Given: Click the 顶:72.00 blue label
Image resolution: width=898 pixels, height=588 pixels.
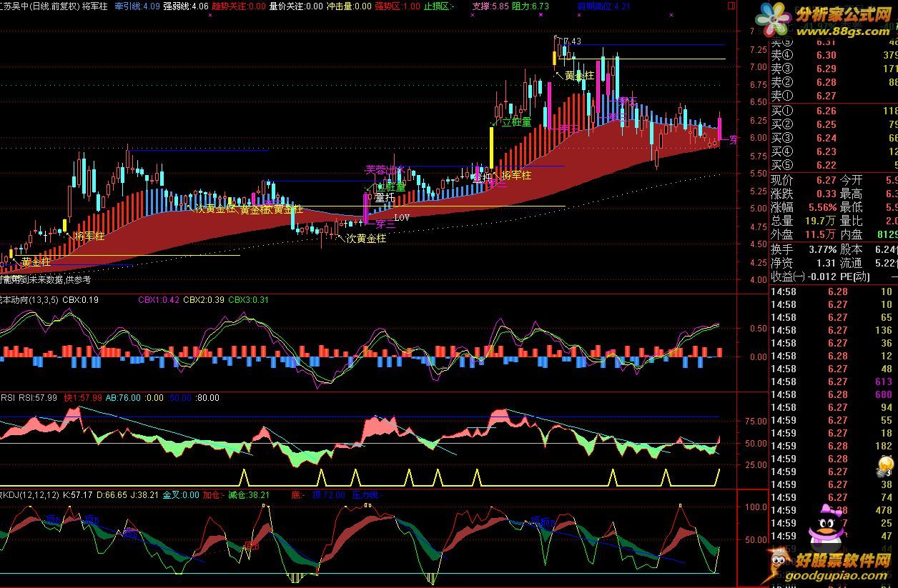Looking at the screenshot, I should [329, 494].
